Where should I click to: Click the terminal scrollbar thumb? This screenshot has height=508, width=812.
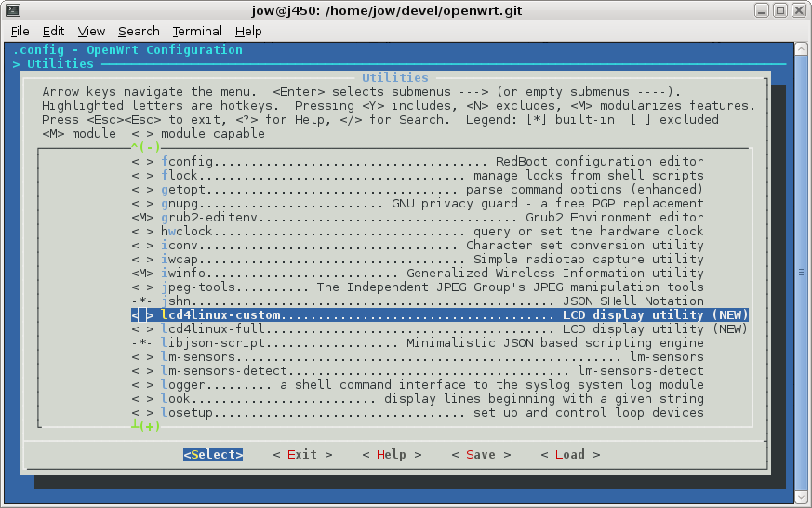pyautogui.click(x=801, y=273)
